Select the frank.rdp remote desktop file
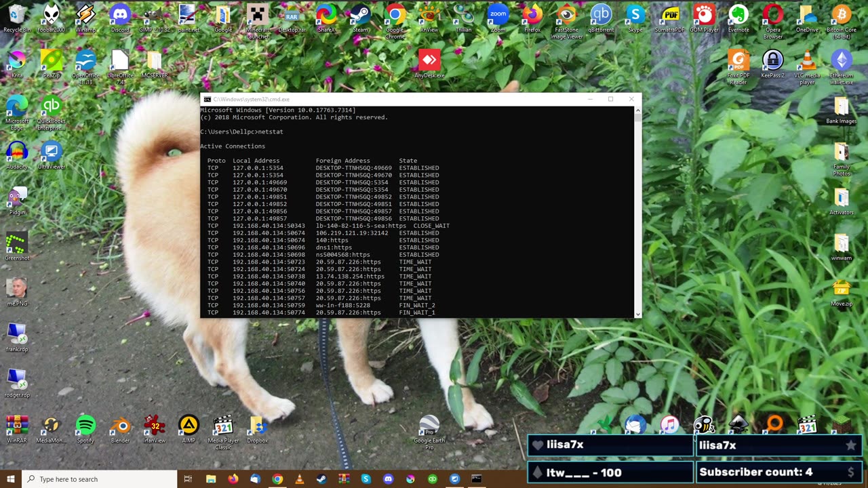The image size is (868, 488). 17,338
